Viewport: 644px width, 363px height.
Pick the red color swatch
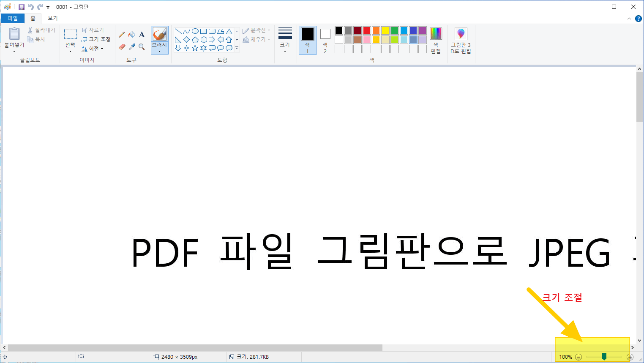coord(367,30)
